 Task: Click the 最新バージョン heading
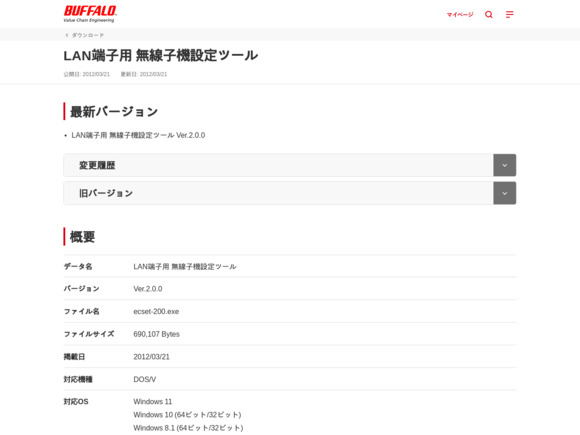pos(114,111)
